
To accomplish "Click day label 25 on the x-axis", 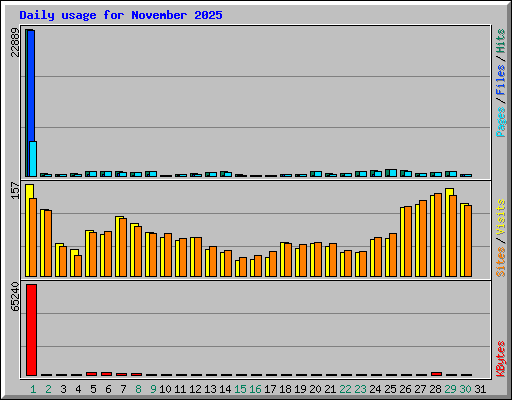I will (390, 389).
